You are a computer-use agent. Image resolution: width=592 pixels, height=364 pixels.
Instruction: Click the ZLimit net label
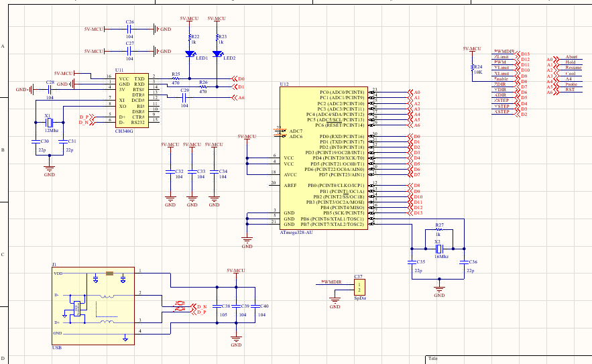pos(501,56)
